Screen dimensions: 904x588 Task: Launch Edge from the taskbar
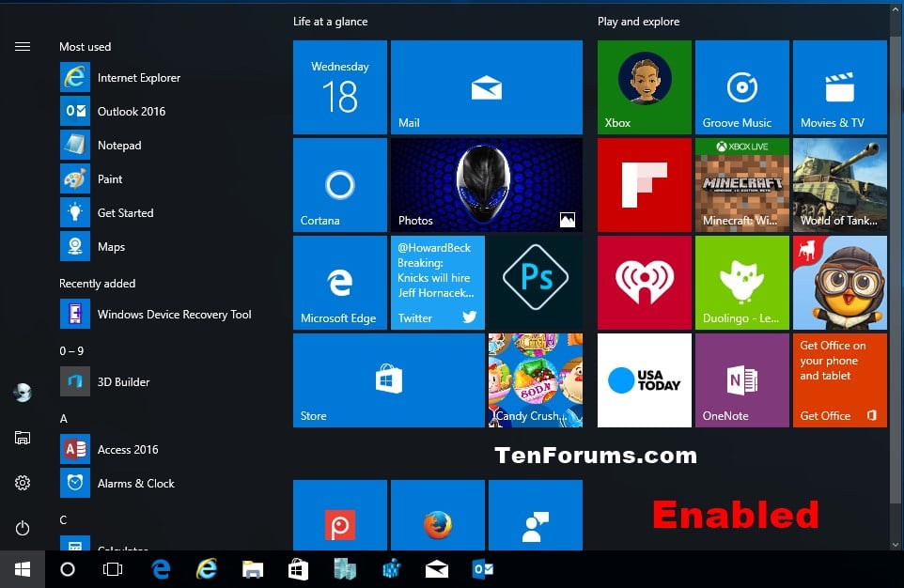161,569
